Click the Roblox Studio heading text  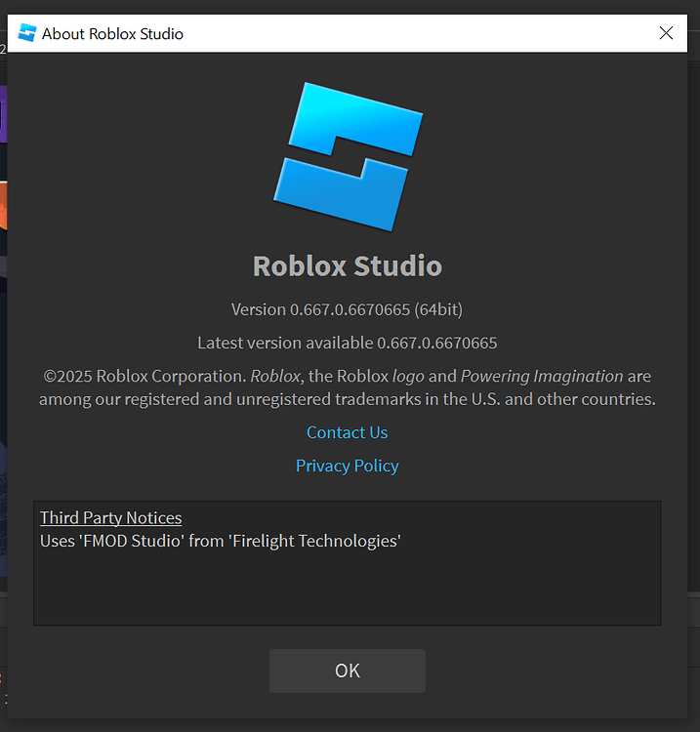point(348,266)
